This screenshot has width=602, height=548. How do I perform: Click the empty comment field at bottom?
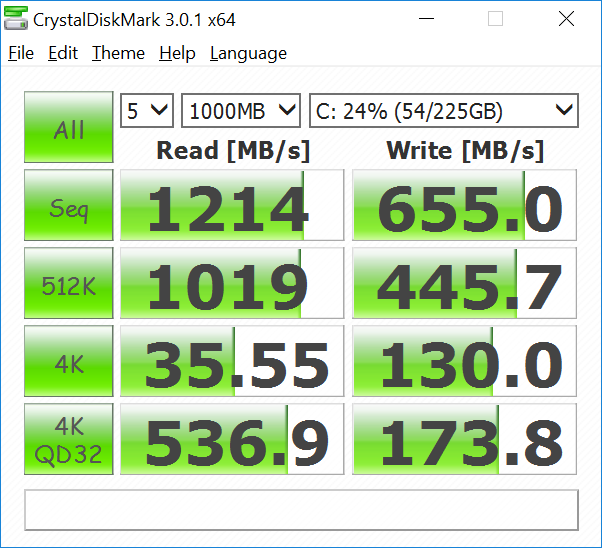tap(301, 510)
